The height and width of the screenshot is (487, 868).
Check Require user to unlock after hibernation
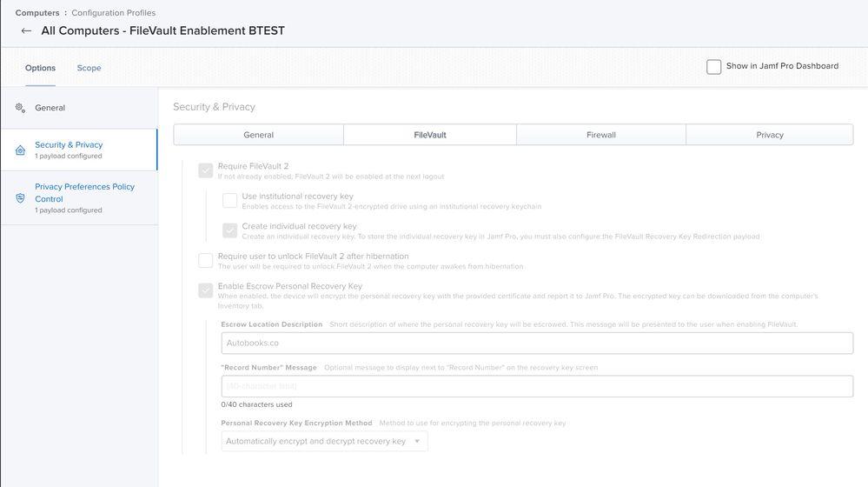pyautogui.click(x=205, y=260)
